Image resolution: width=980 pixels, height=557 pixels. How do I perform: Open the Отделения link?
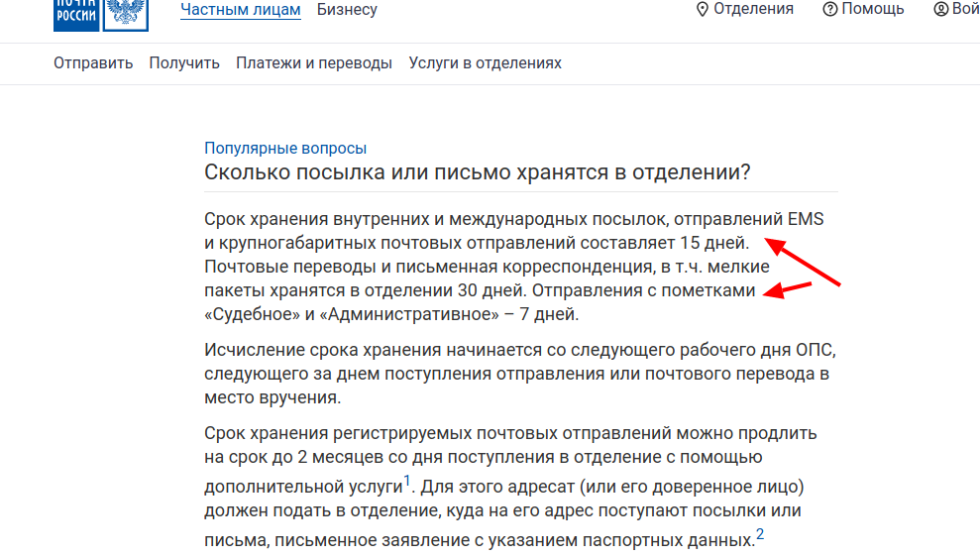pos(753,9)
